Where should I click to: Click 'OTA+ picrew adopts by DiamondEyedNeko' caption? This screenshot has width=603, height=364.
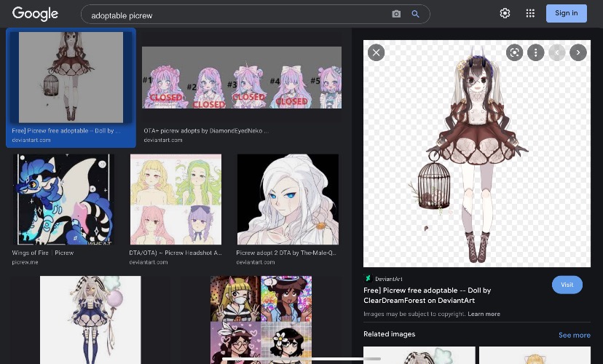206,131
